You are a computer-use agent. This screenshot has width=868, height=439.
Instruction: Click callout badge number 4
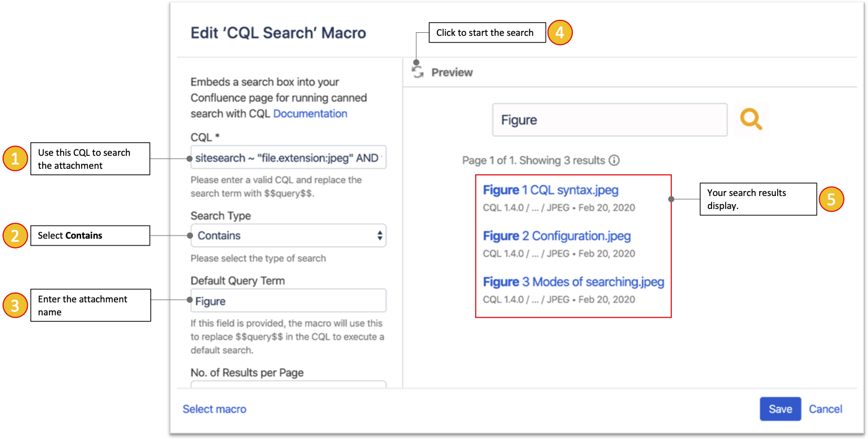560,32
